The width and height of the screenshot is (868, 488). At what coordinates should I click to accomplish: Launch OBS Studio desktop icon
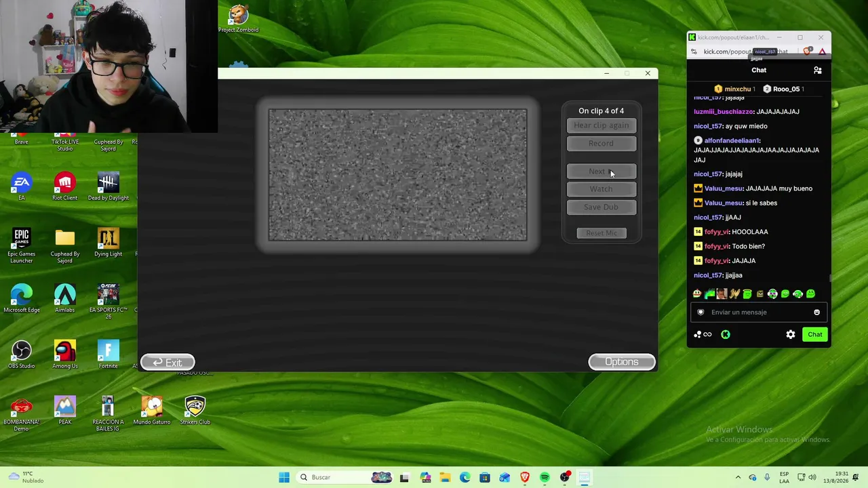(x=22, y=354)
